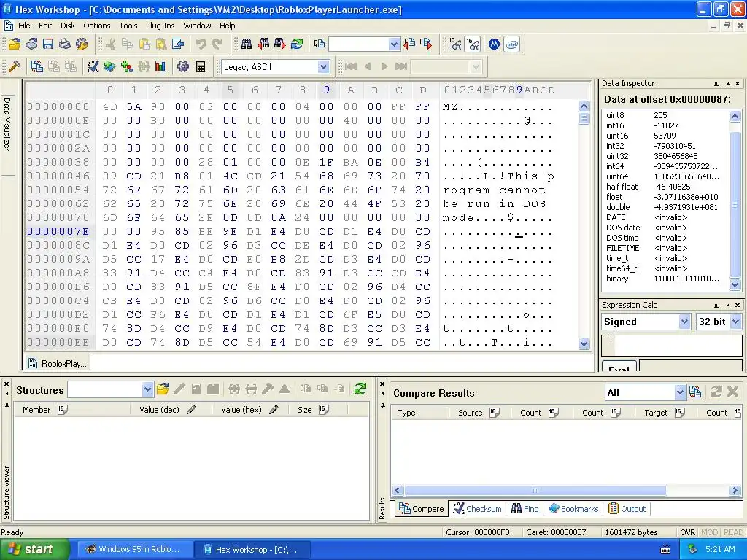The image size is (747, 560).
Task: Open the Disk menu
Action: (x=68, y=26)
